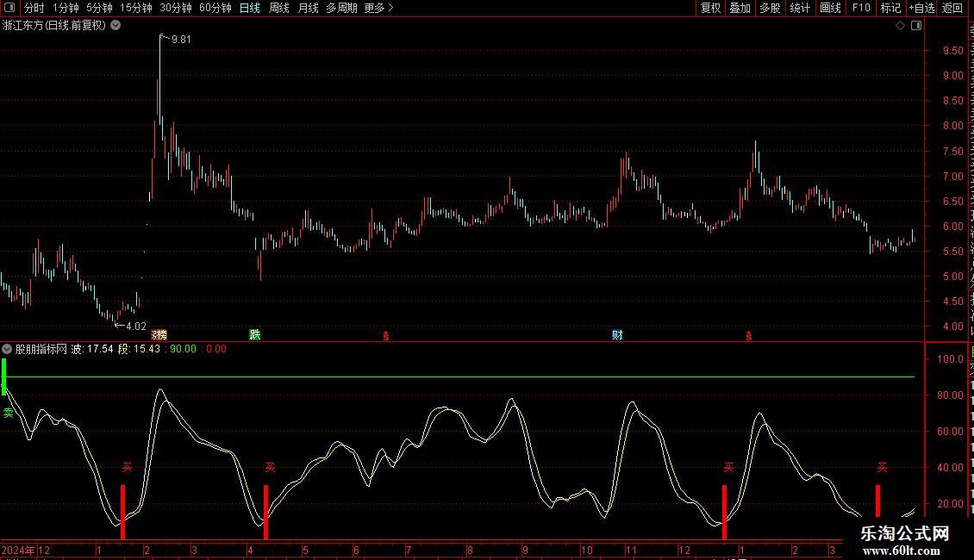Open the 统计 statistics tool

point(800,8)
